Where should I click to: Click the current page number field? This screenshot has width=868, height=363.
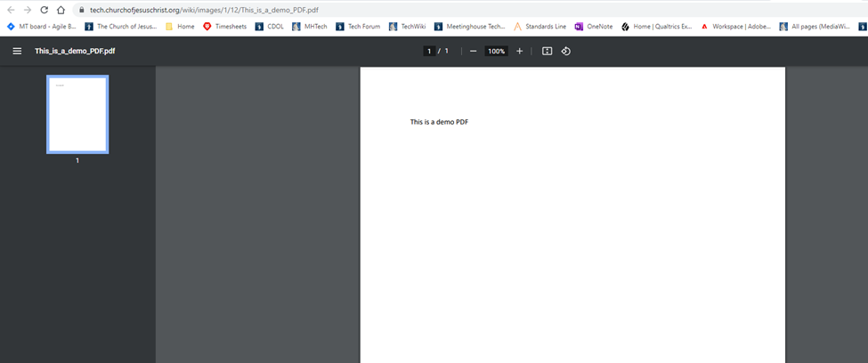[429, 52]
